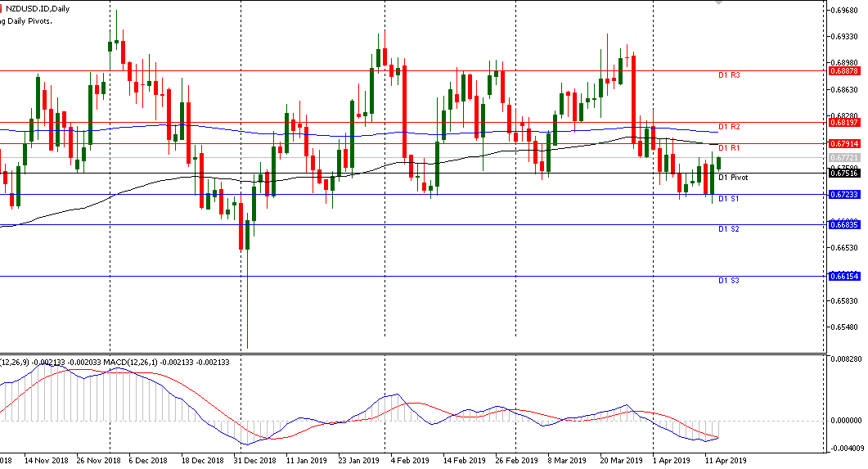Click the NZDUSD.ID,Daily chart title
868x469 pixels.
pyautogui.click(x=38, y=9)
